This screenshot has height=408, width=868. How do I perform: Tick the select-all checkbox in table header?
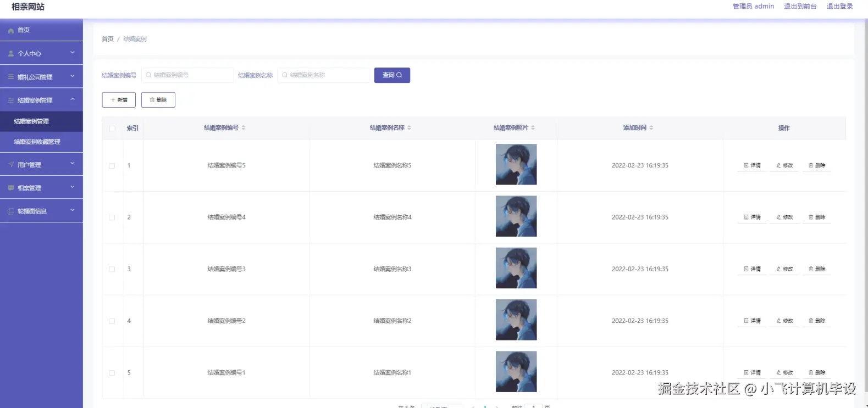(112, 128)
